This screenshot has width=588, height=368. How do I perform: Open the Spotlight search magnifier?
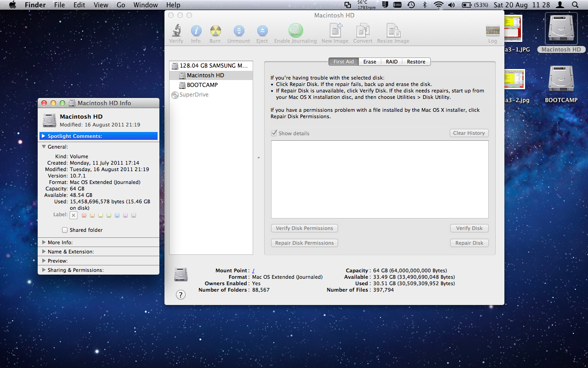tap(575, 5)
